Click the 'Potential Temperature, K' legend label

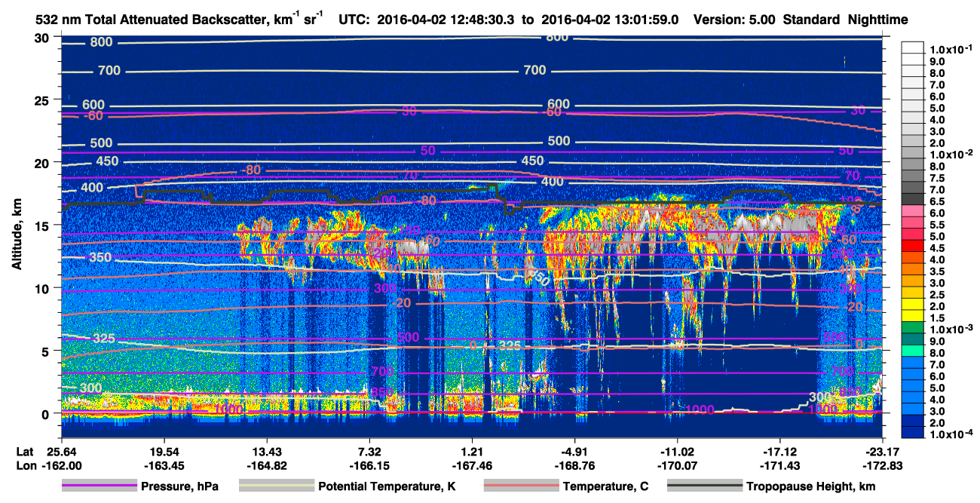click(x=387, y=487)
